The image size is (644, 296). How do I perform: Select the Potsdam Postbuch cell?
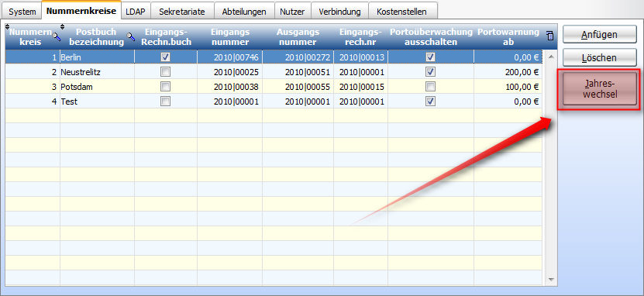[x=98, y=87]
